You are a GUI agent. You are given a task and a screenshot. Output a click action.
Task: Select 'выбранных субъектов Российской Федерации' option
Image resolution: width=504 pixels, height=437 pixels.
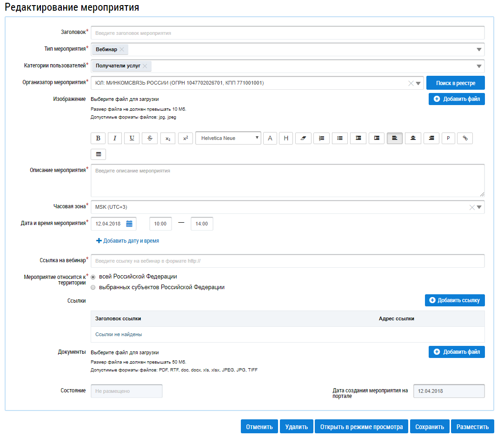pyautogui.click(x=93, y=287)
